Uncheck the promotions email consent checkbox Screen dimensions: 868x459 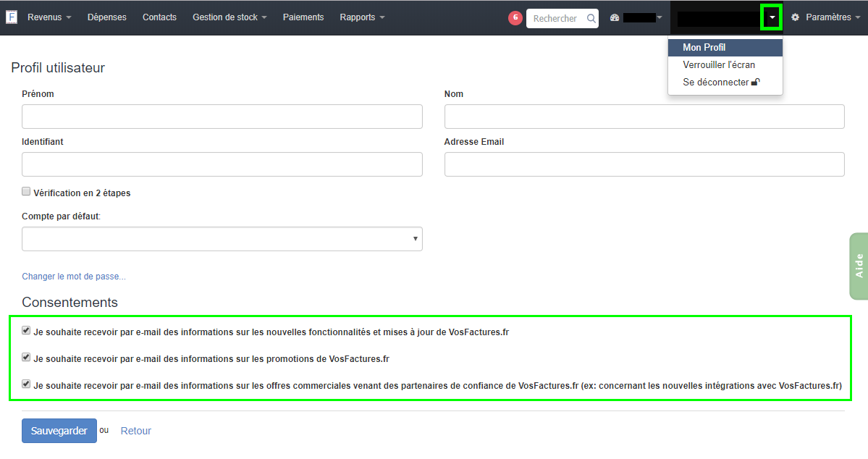point(26,357)
